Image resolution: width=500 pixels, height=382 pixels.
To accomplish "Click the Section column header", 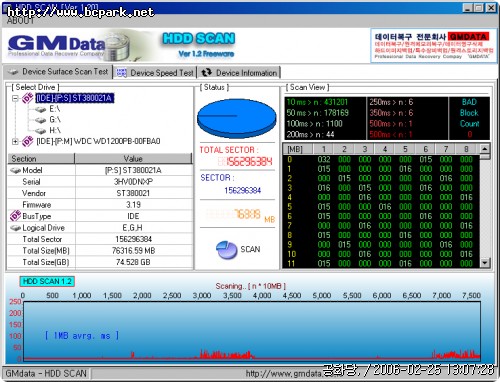I will coord(41,159).
